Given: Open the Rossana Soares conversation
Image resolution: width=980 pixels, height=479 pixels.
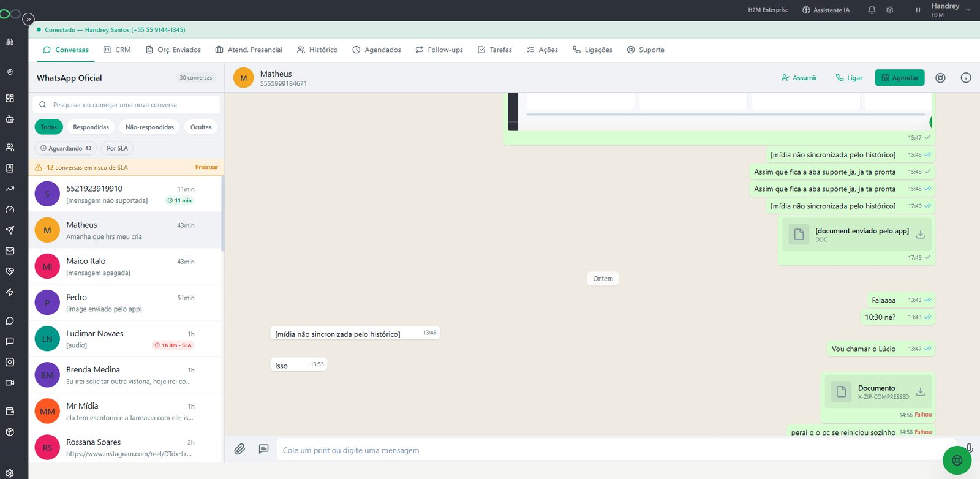Looking at the screenshot, I should pos(126,447).
